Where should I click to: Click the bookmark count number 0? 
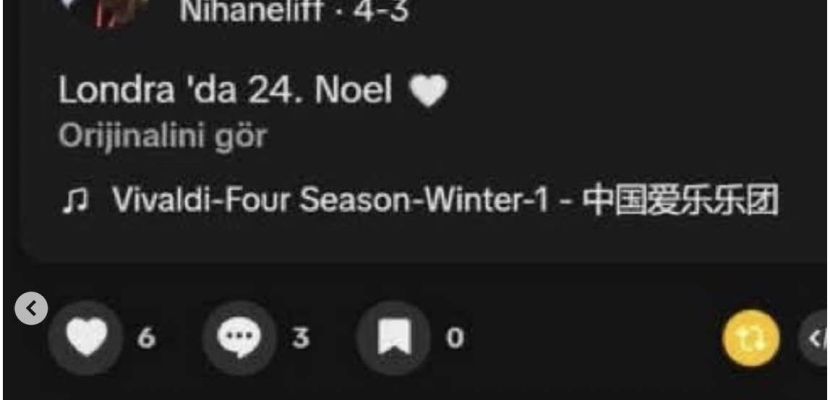point(455,338)
